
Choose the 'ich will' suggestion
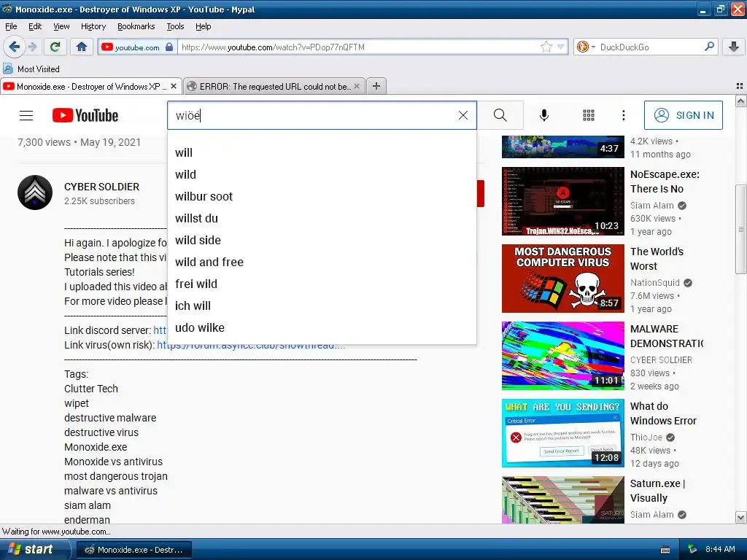(x=322, y=306)
